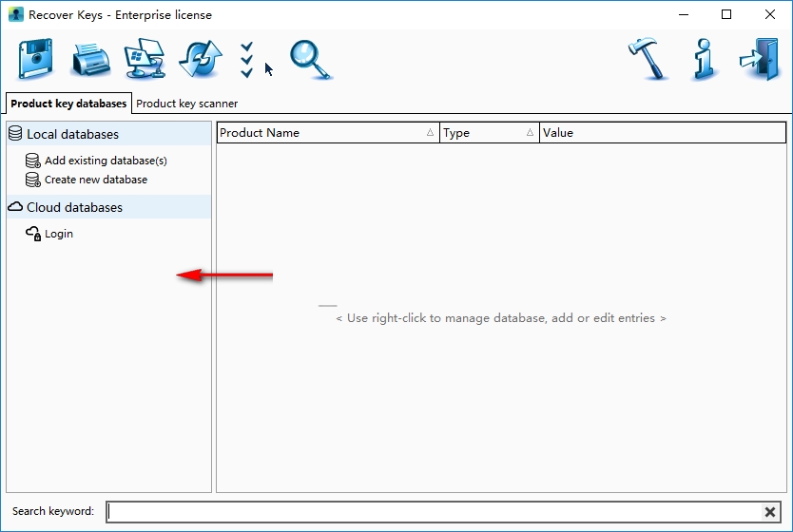The height and width of the screenshot is (532, 793).
Task: Click the magnifying glass Search icon
Action: (x=310, y=60)
